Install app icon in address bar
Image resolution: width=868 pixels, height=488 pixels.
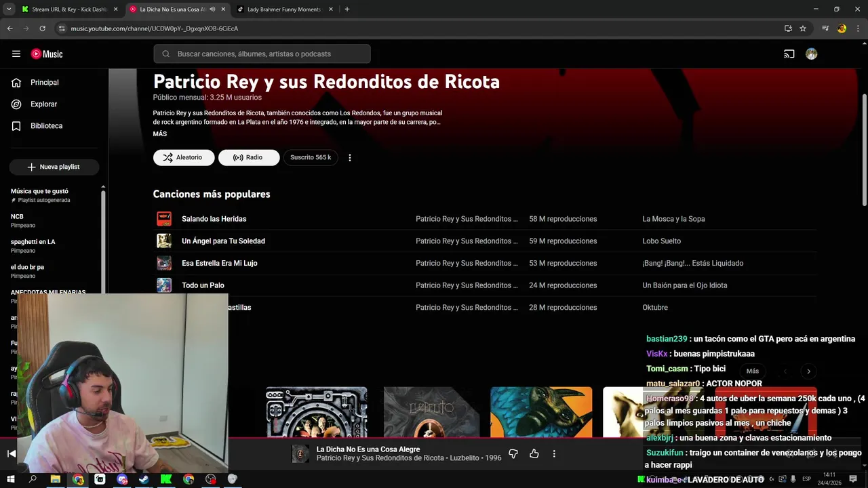(x=788, y=28)
